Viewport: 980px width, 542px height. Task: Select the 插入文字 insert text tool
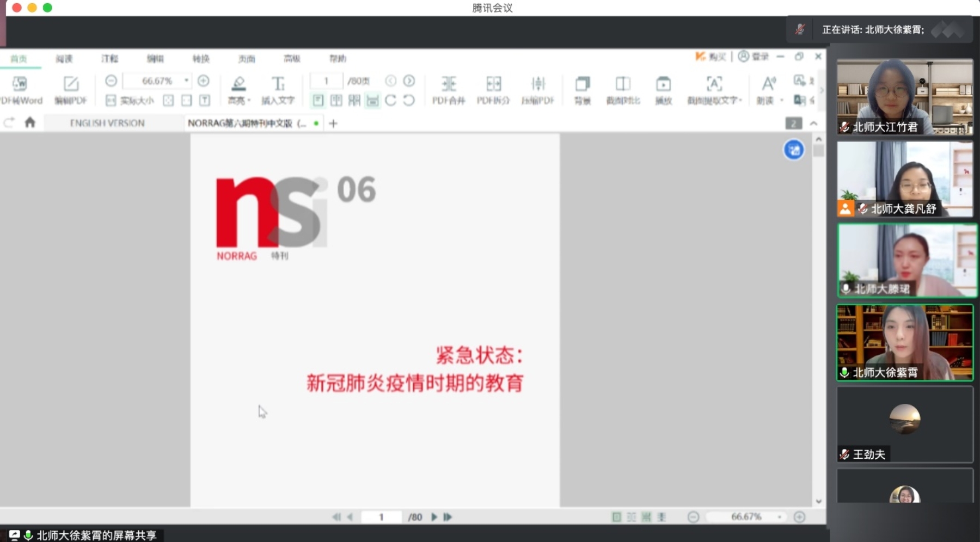coord(278,90)
